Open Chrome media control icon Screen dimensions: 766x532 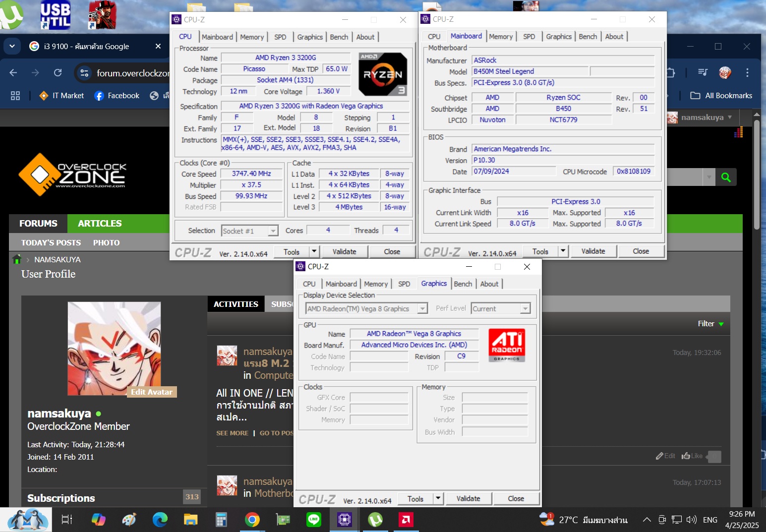coord(703,73)
